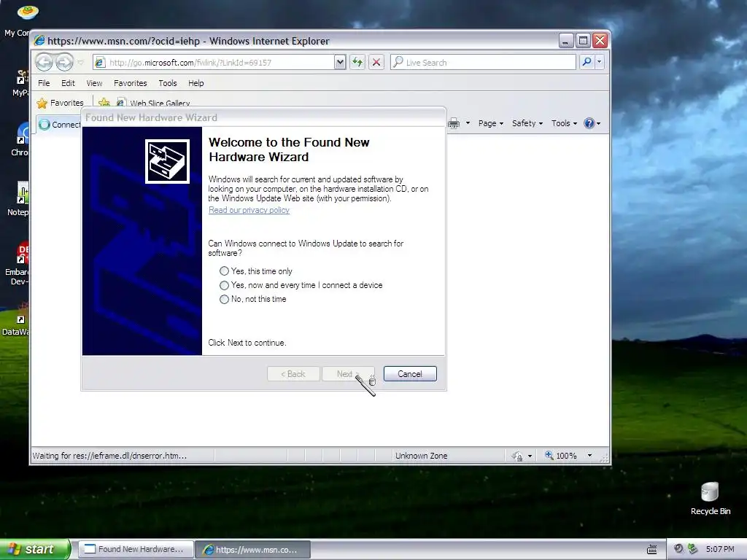Expand the zoom level dropdown arrow
The width and height of the screenshot is (747, 560).
(x=589, y=456)
